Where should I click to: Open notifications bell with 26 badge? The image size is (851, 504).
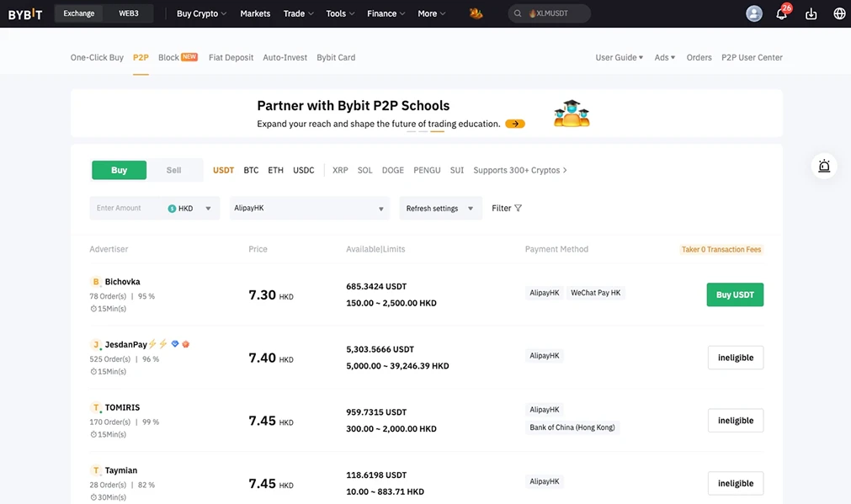click(x=782, y=13)
